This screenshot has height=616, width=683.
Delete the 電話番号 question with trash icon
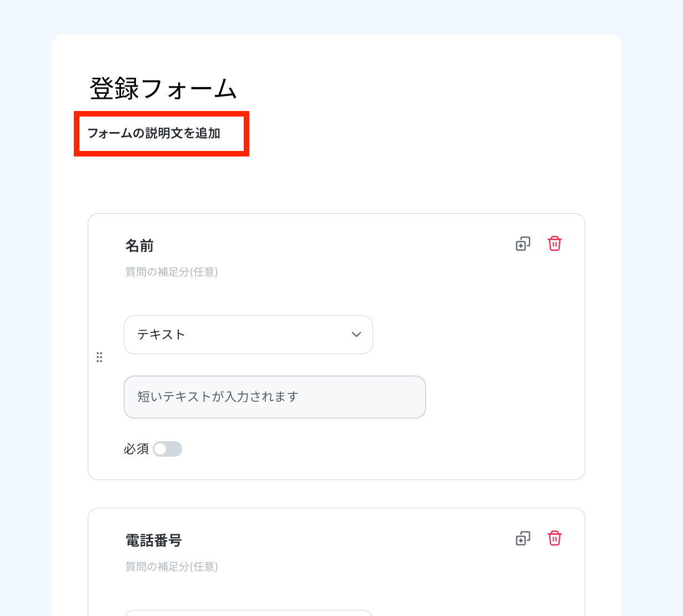(x=555, y=538)
